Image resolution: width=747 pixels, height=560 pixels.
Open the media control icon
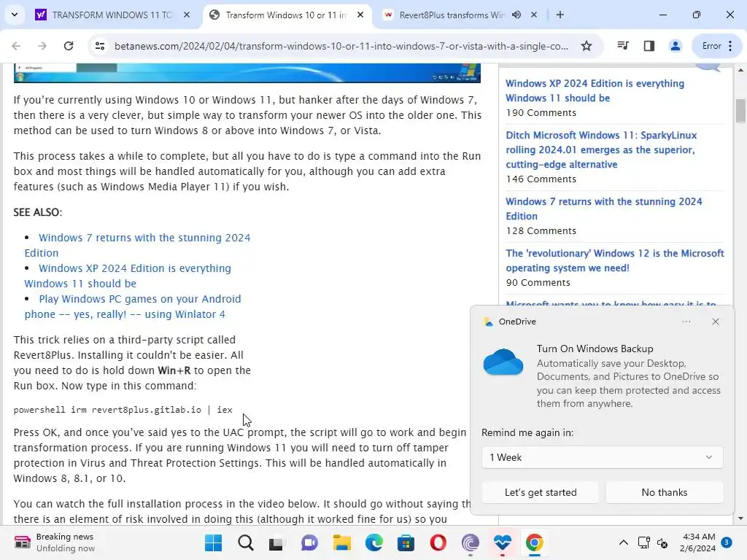pyautogui.click(x=623, y=46)
